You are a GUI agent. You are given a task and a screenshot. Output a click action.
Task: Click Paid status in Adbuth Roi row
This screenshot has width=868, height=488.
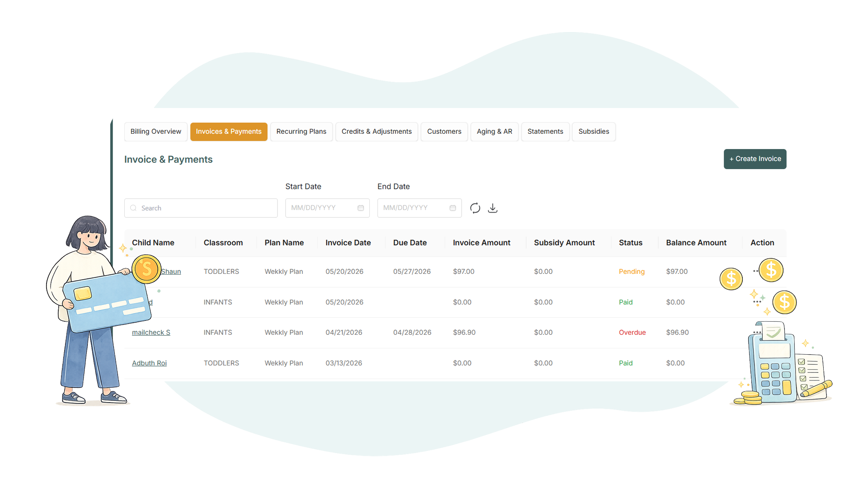[626, 363]
